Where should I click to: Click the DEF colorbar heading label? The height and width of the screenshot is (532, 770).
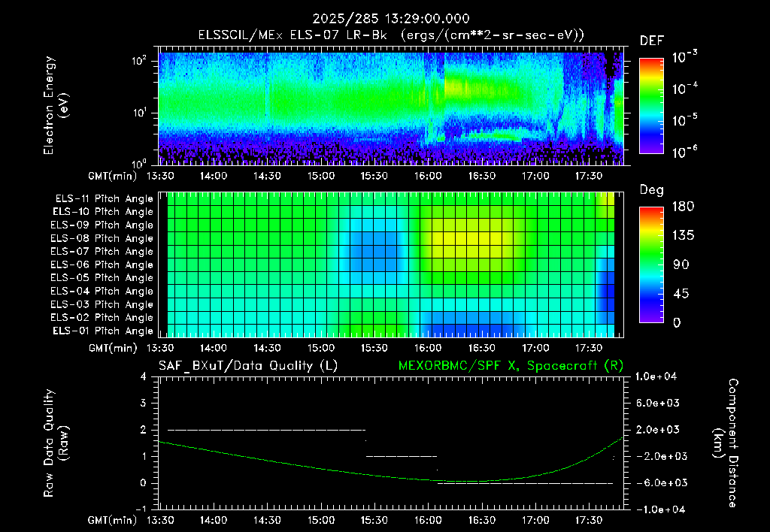[652, 41]
